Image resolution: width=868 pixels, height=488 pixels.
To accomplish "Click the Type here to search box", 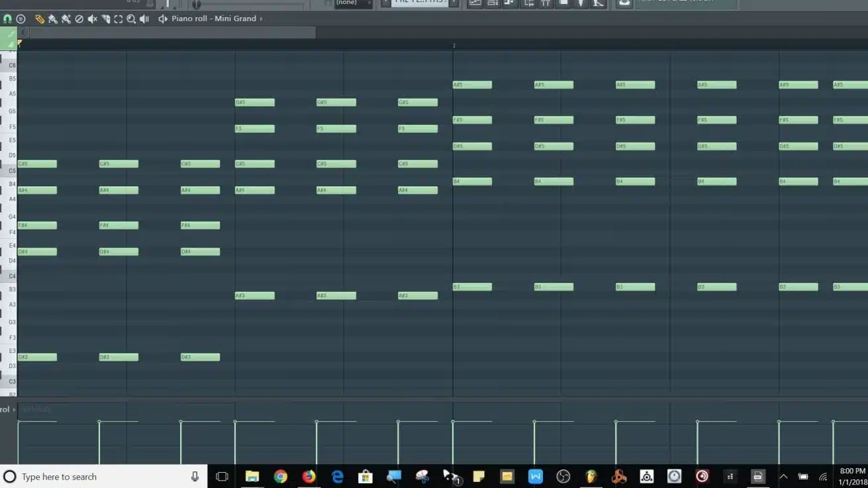I will point(103,477).
